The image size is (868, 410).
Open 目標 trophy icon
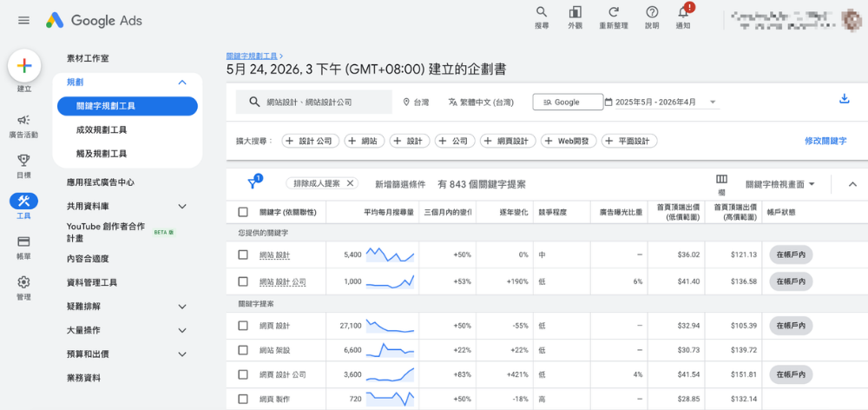tap(23, 160)
